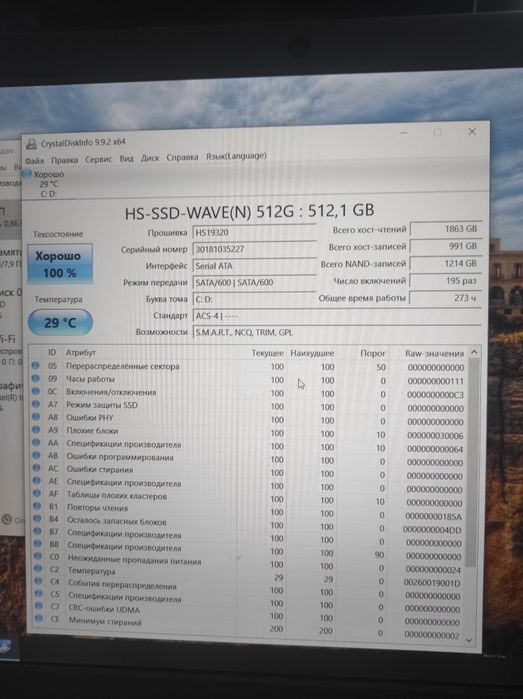Click raw value 00000000185A
Screen dimensions: 523x699
point(433,516)
